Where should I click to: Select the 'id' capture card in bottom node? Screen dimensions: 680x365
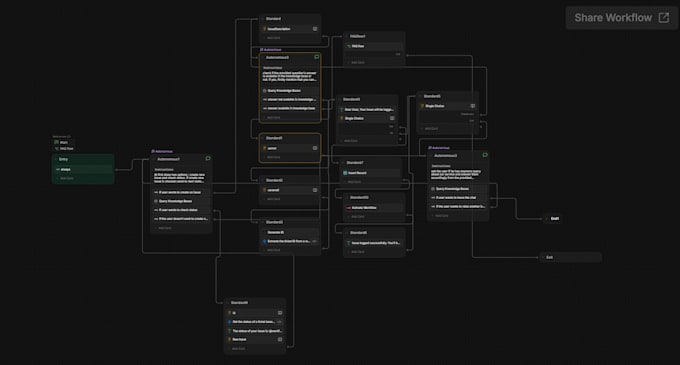pos(255,313)
